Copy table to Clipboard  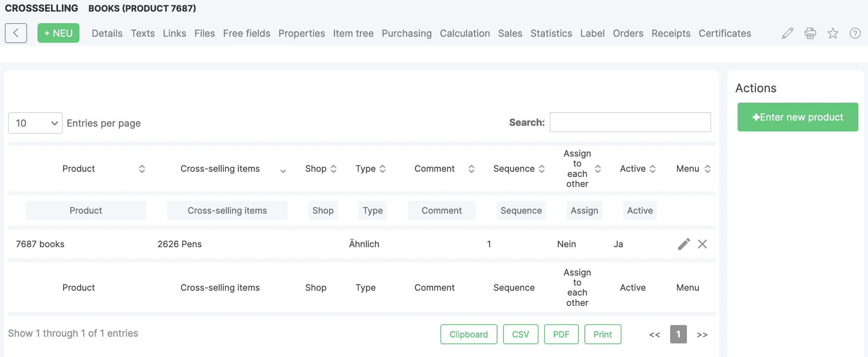[469, 334]
